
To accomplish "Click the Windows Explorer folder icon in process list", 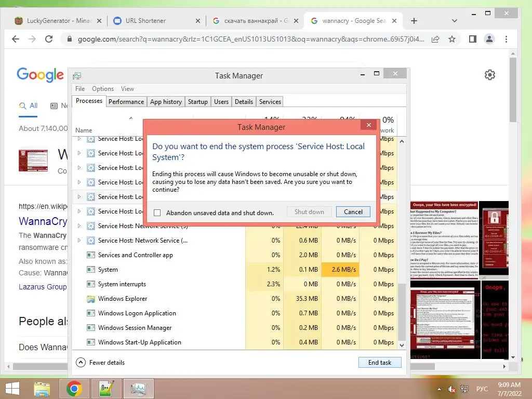I will [90, 299].
